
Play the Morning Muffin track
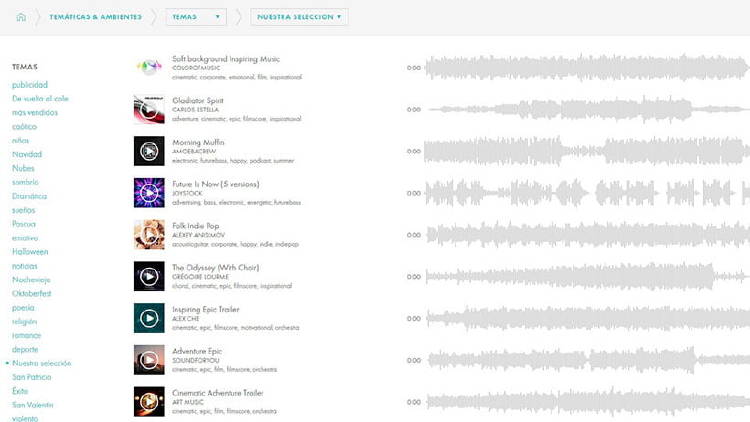click(149, 151)
